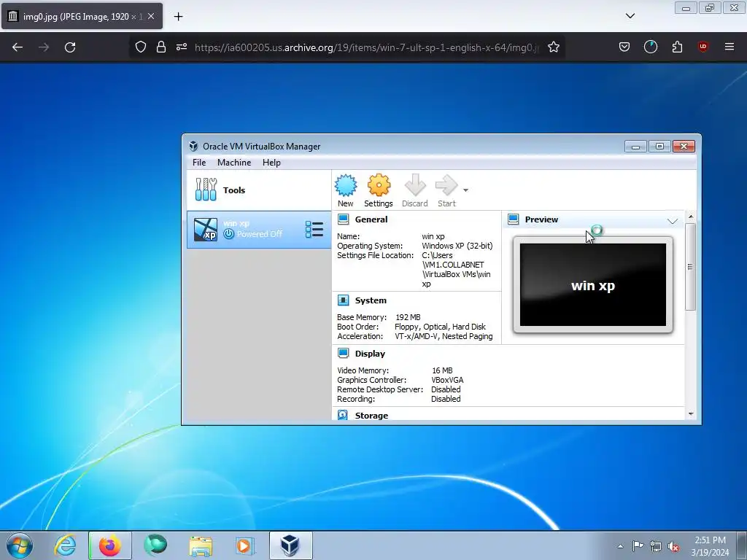Click the Firefox taskbar icon
The image size is (747, 560).
pos(110,545)
